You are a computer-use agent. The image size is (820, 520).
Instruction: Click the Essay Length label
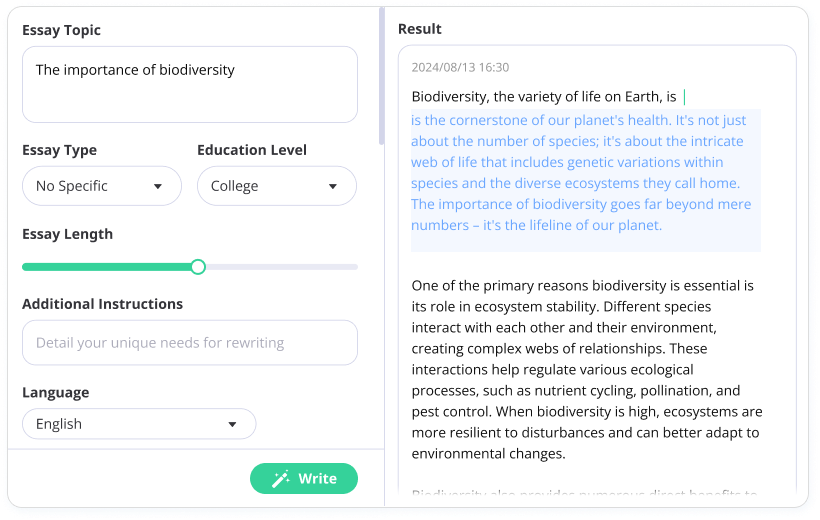pos(67,234)
